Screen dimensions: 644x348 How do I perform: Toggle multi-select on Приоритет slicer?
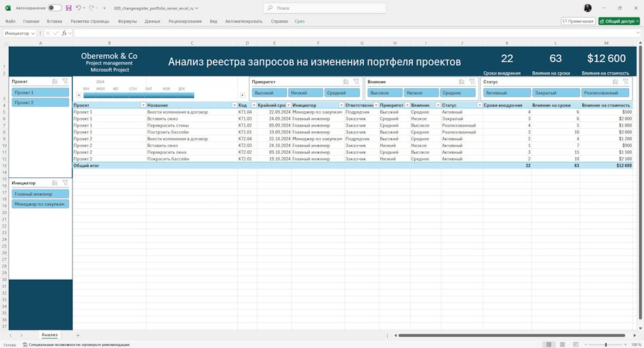tap(346, 82)
